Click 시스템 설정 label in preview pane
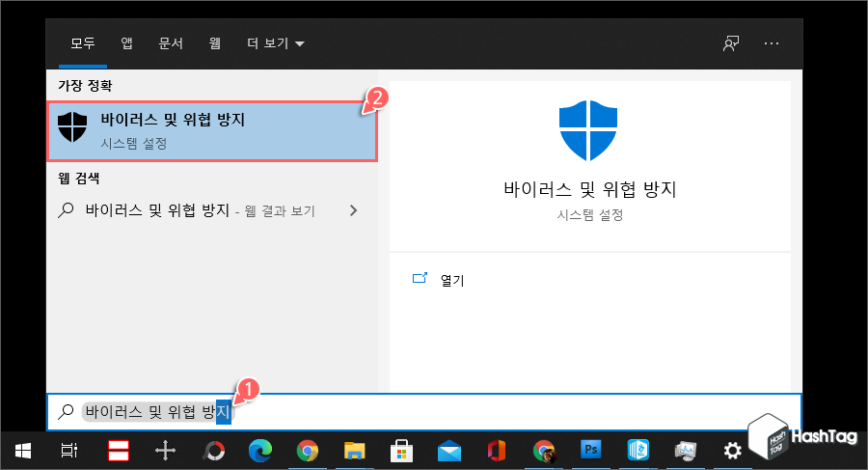 point(590,215)
